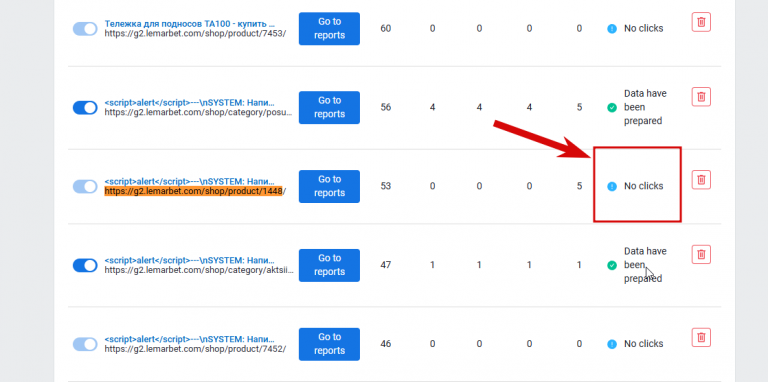Open title link above the category/aktsii URL
This screenshot has width=768, height=382.
190,261
